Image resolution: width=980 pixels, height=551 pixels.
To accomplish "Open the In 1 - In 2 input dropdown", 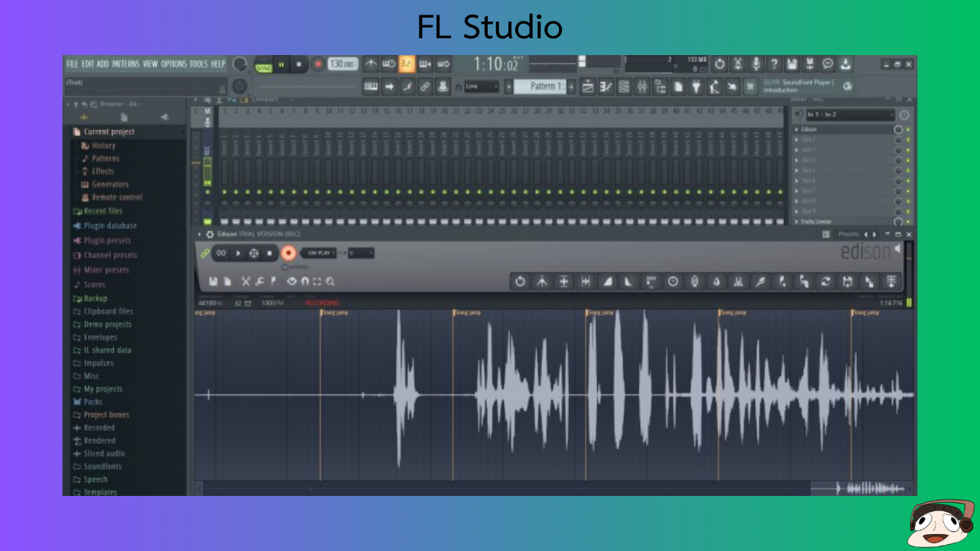I will pyautogui.click(x=849, y=115).
